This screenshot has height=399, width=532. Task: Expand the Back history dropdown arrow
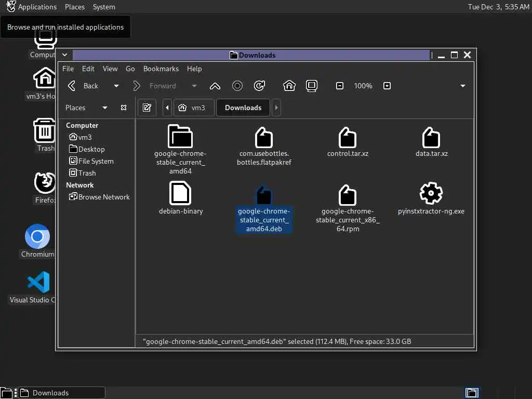pyautogui.click(x=116, y=86)
